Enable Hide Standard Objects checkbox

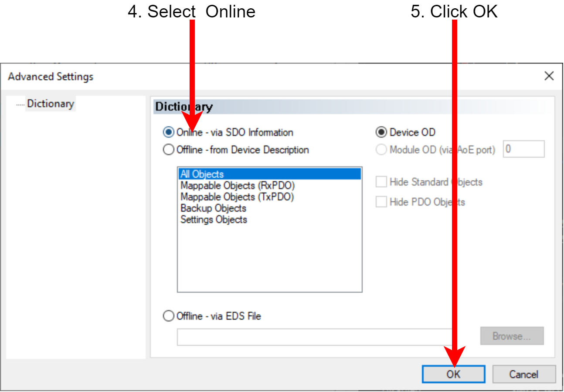pyautogui.click(x=381, y=182)
